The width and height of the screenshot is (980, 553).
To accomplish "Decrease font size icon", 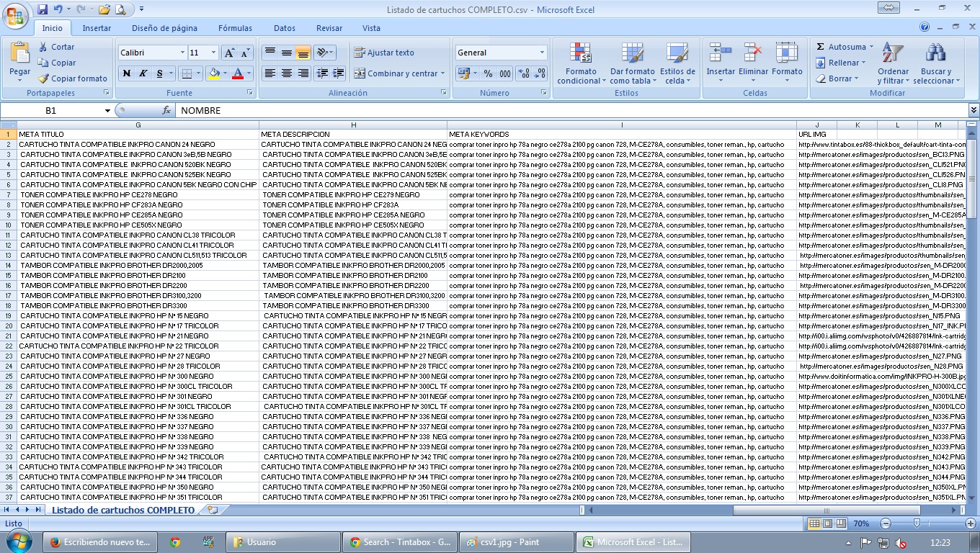I will click(x=245, y=53).
